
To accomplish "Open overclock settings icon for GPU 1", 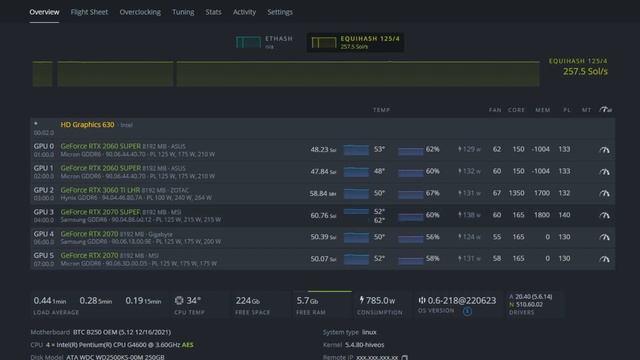I will (x=604, y=171).
